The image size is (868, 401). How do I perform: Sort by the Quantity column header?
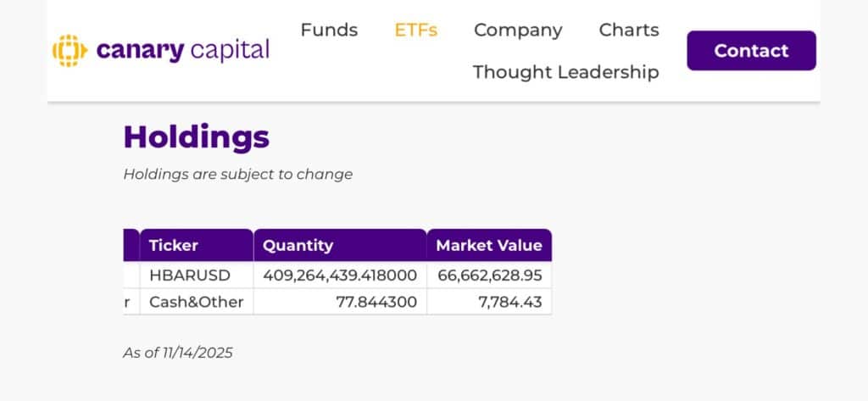298,246
